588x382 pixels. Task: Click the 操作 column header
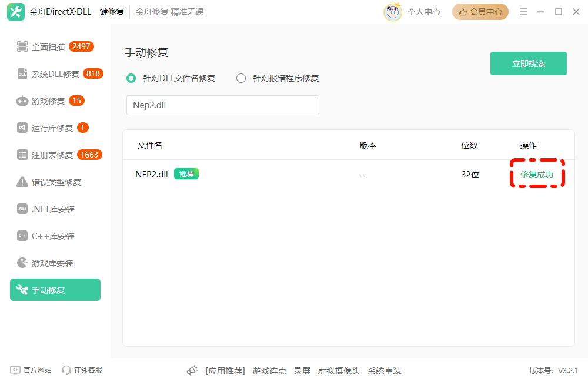pyautogui.click(x=529, y=145)
